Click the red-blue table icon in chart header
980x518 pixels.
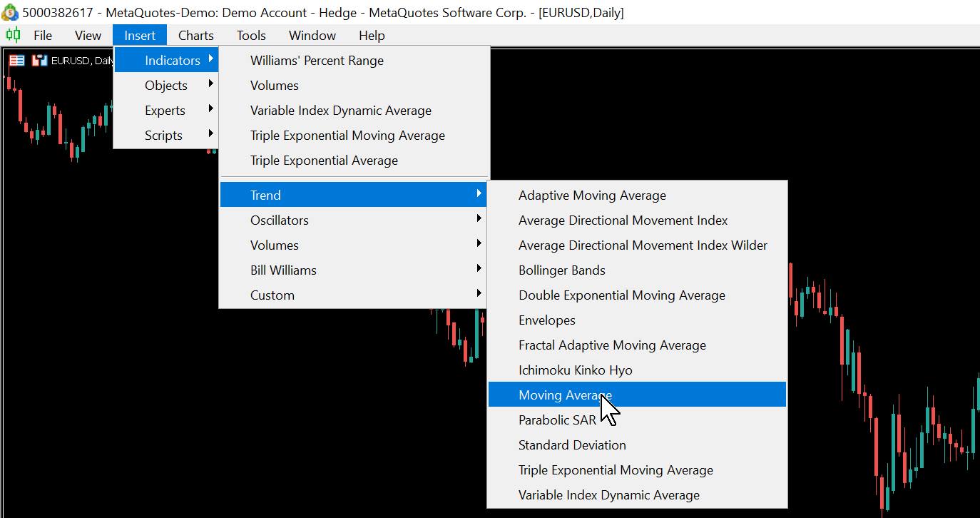click(16, 61)
